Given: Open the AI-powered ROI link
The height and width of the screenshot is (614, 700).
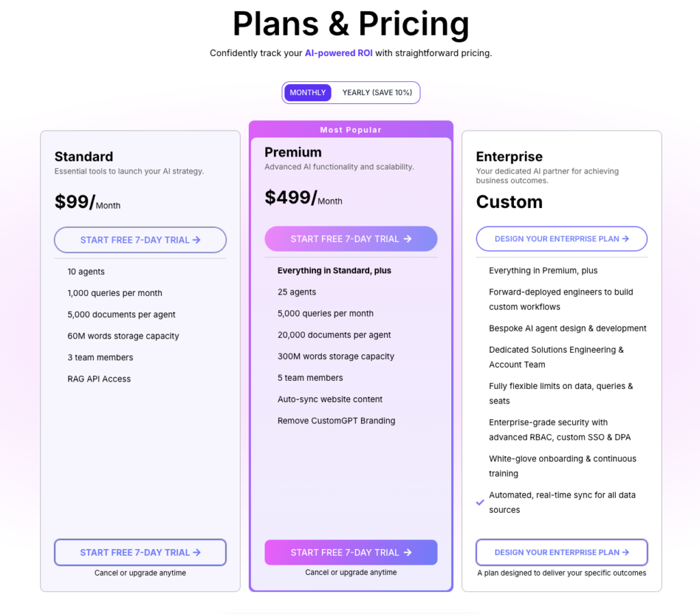Looking at the screenshot, I should tap(338, 53).
